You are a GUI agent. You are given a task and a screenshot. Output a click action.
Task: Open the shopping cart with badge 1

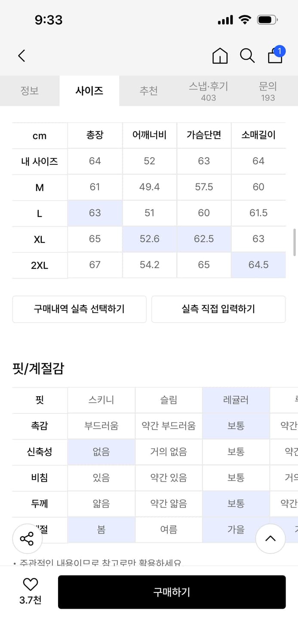(275, 56)
